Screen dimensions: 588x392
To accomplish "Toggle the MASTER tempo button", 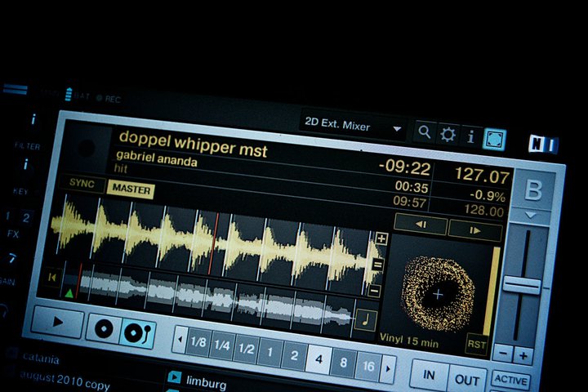I will tap(131, 189).
